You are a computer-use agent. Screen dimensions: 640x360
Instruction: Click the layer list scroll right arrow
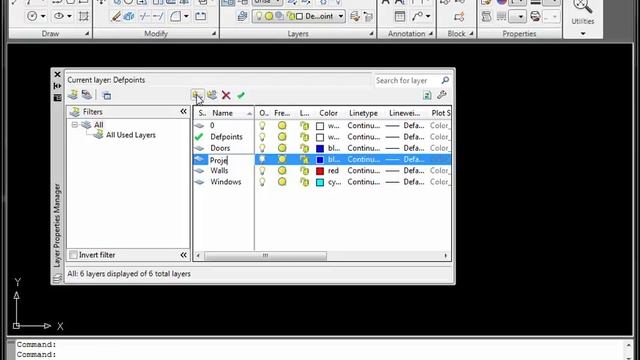click(445, 256)
